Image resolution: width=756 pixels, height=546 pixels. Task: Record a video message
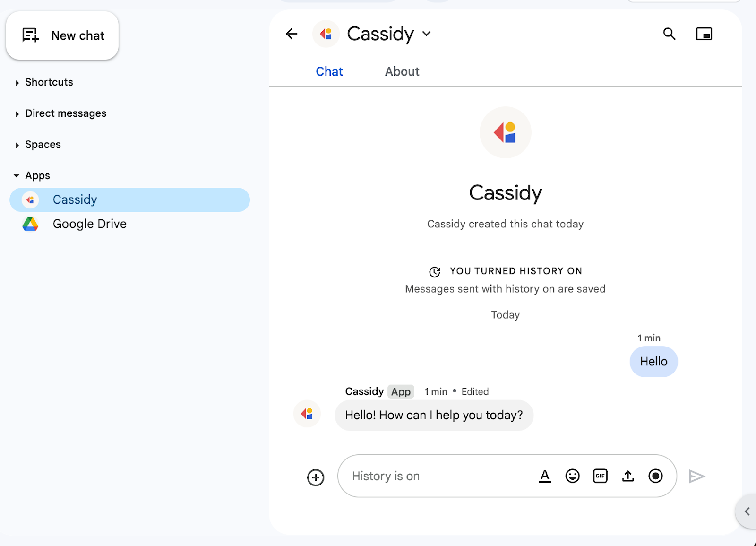(x=655, y=477)
